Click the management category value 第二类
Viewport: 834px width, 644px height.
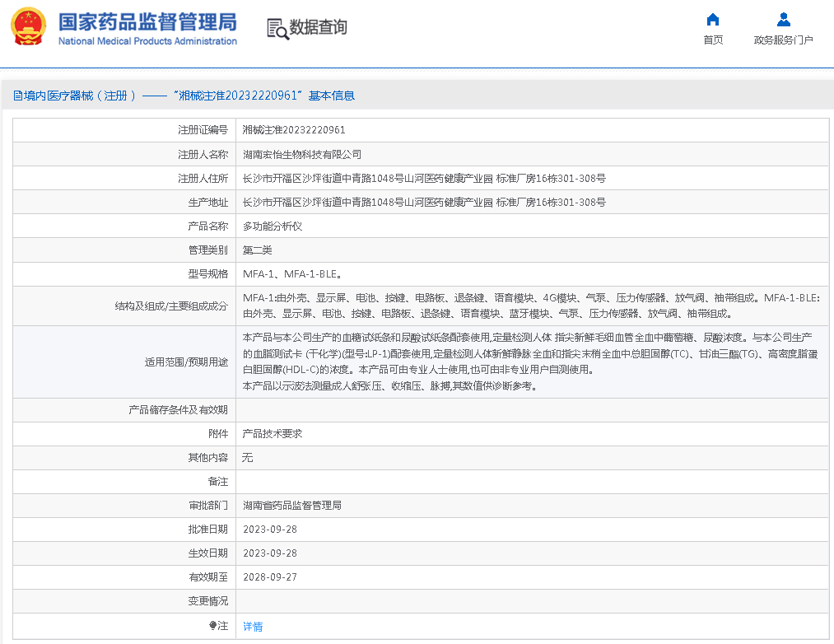coord(258,250)
